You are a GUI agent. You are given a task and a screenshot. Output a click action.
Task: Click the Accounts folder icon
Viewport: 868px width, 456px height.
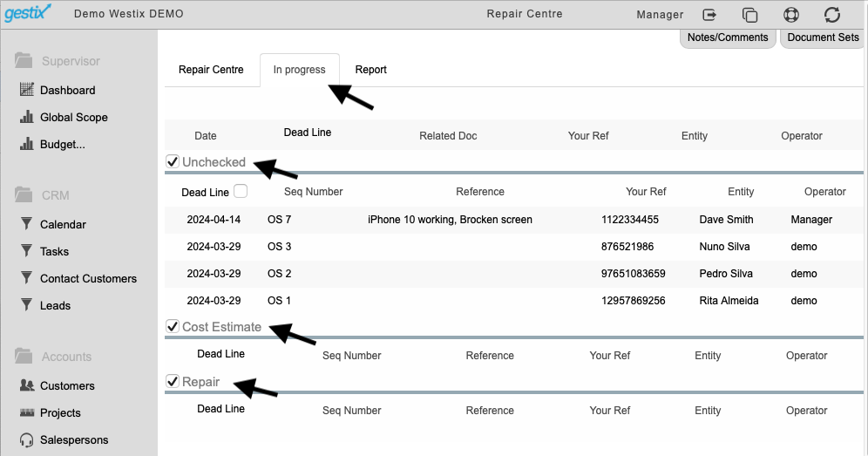tap(24, 356)
